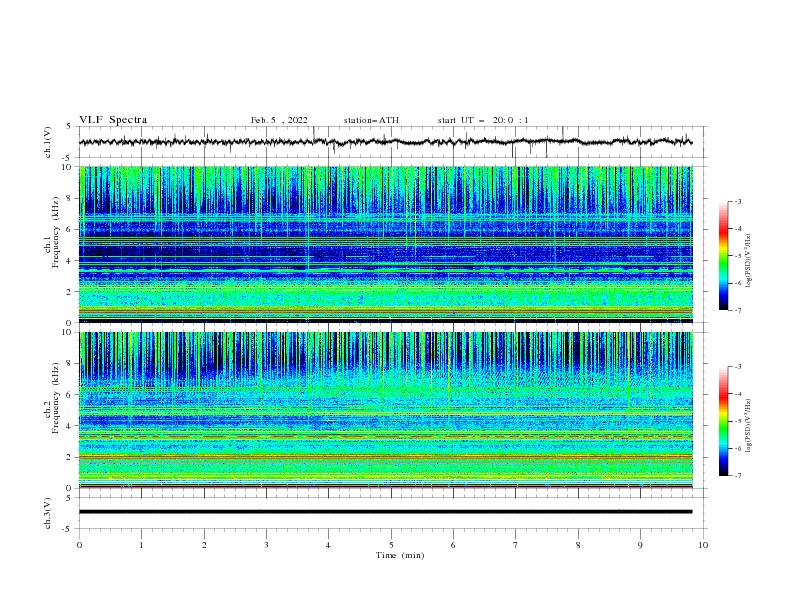Click the "5" tick of ch.1(V) axis
The image size is (792, 612).
click(x=69, y=126)
